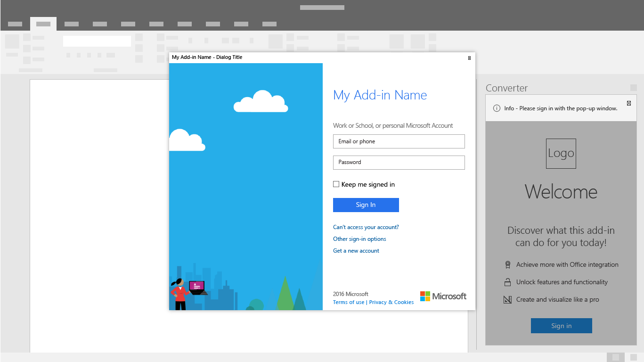Image resolution: width=644 pixels, height=362 pixels.
Task: Click the award ribbon icon beside Office integration text
Action: click(x=507, y=264)
